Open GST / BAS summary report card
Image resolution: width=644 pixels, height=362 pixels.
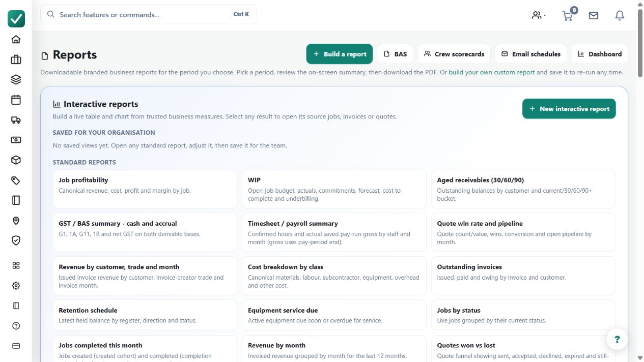[x=145, y=232]
